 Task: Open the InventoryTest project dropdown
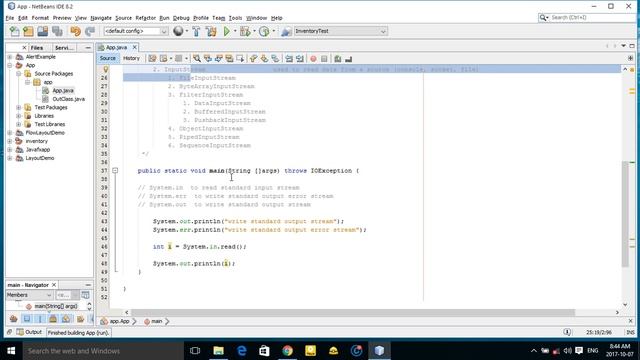point(340,31)
